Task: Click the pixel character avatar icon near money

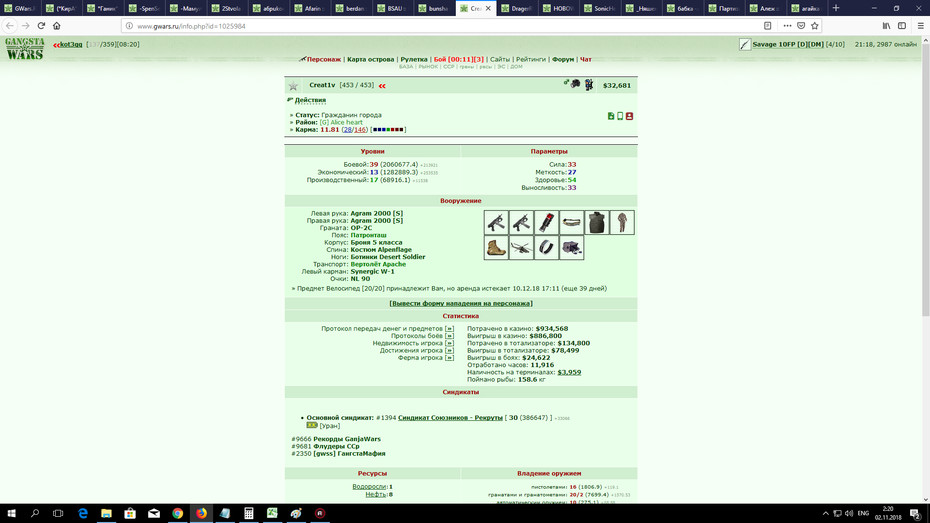Action: click(x=589, y=85)
